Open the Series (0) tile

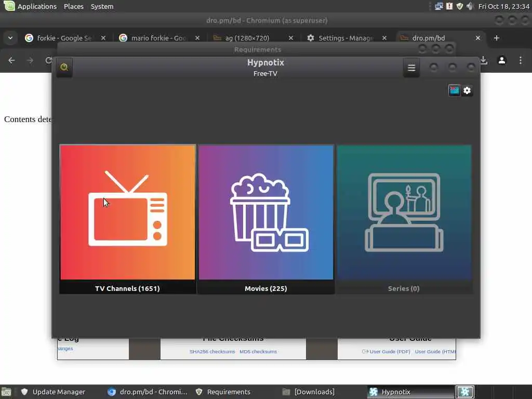pyautogui.click(x=404, y=219)
